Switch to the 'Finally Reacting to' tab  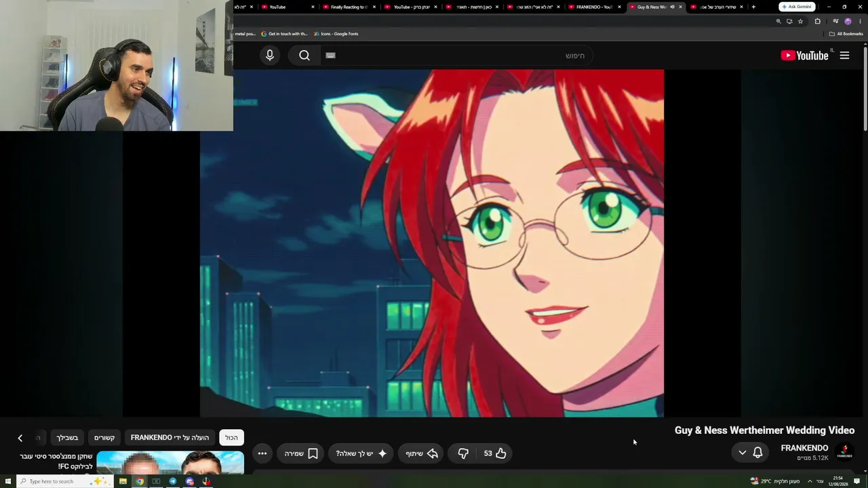click(349, 7)
